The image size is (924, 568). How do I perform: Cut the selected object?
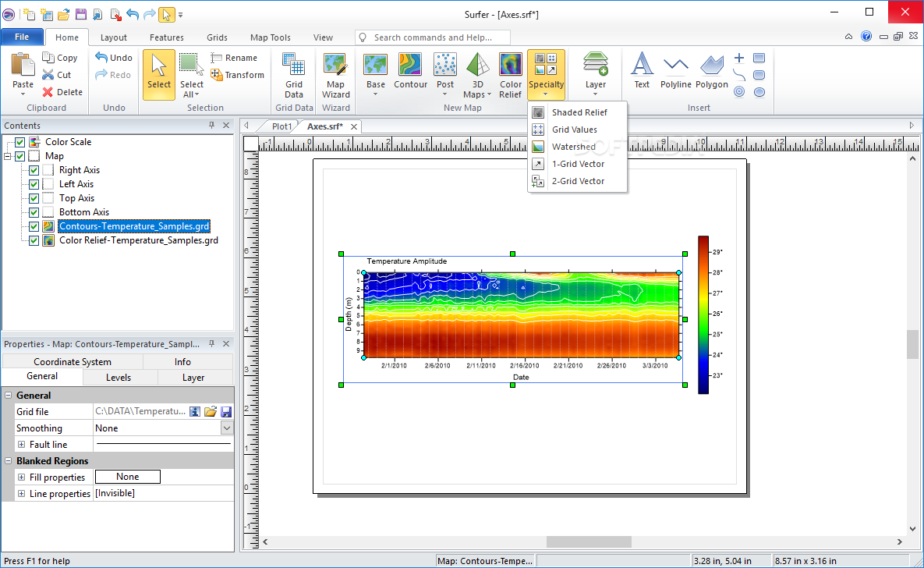click(x=57, y=75)
